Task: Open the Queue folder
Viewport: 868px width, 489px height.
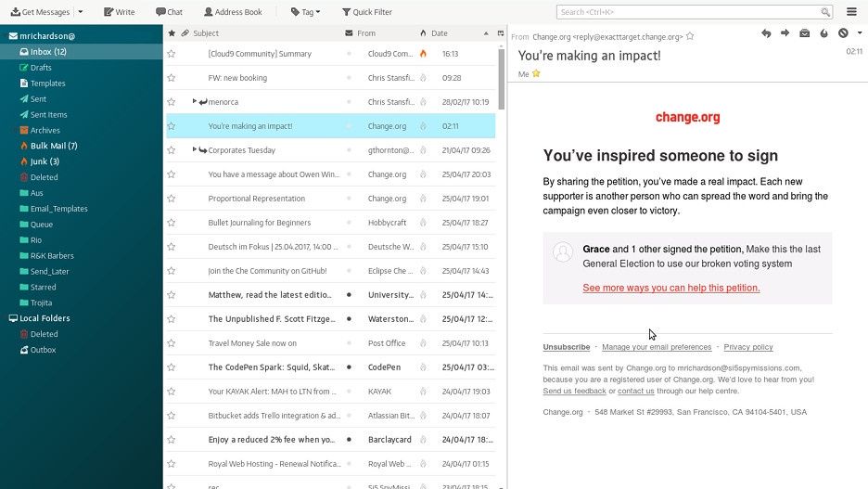Action: point(36,225)
